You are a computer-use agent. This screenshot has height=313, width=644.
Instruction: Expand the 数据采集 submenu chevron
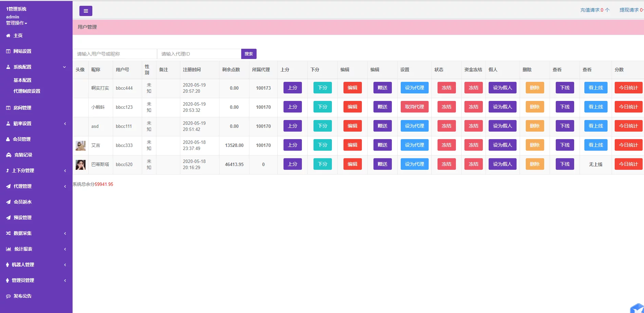(x=65, y=233)
